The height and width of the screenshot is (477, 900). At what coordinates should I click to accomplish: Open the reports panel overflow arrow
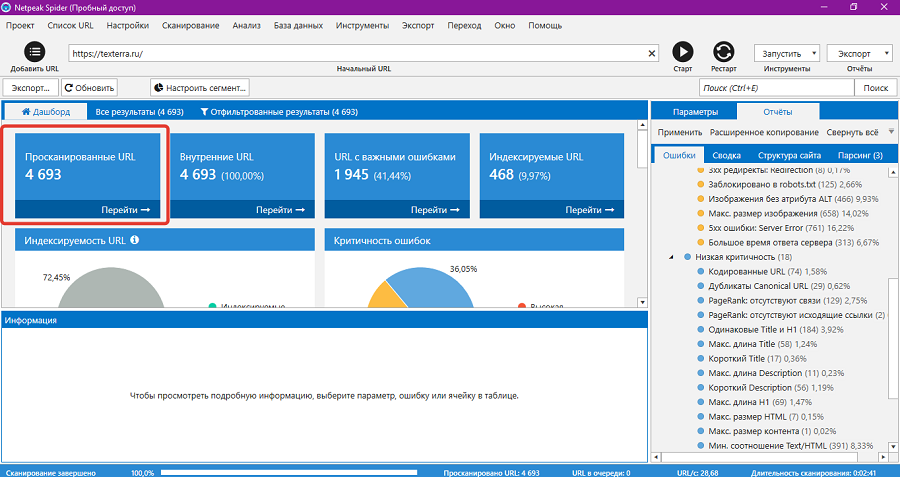pos(891,131)
